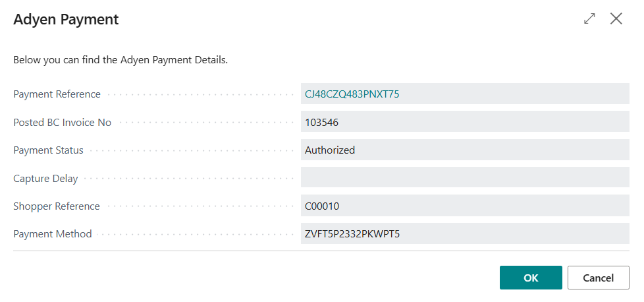Click the Posted BC Invoice No label

pyautogui.click(x=63, y=123)
